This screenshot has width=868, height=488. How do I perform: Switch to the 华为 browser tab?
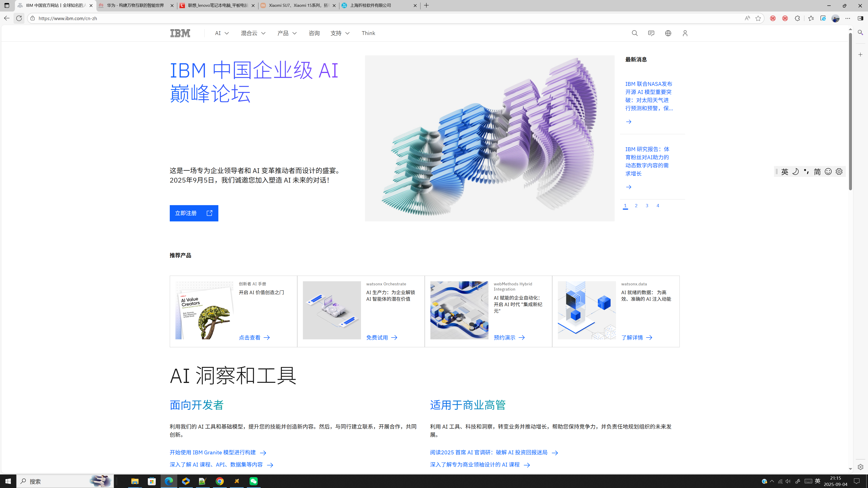point(136,5)
